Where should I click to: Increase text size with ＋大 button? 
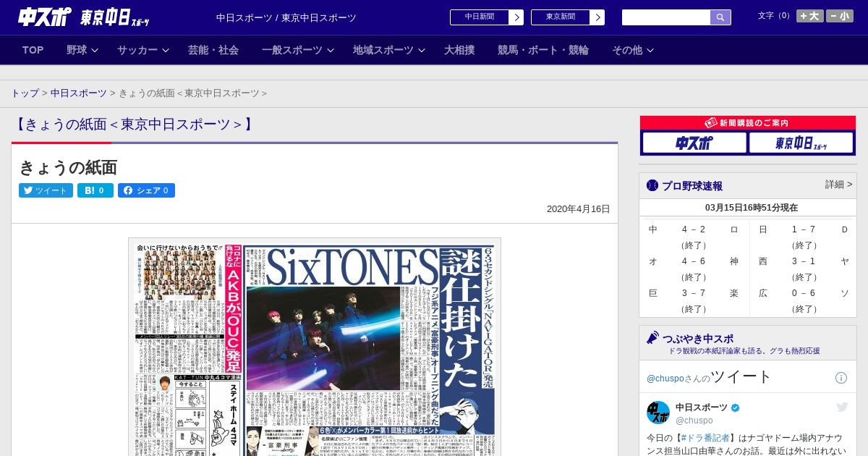coord(810,16)
